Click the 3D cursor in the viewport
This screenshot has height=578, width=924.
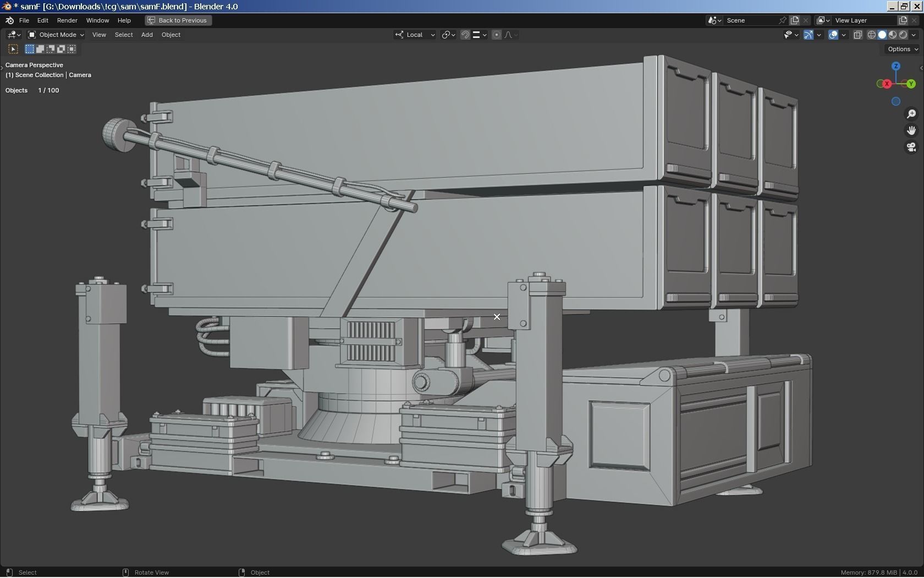pyautogui.click(x=497, y=317)
